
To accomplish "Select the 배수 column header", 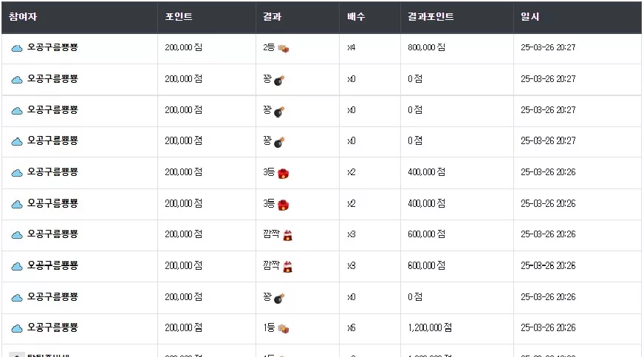I will click(356, 17).
